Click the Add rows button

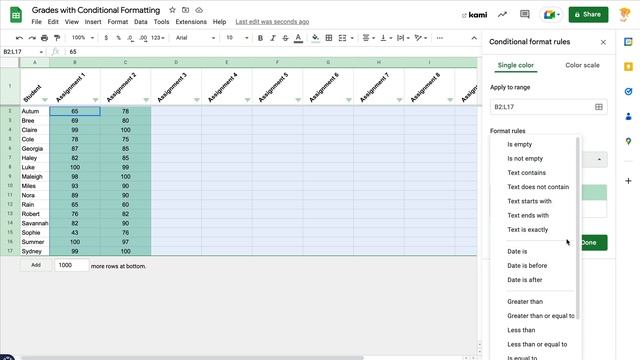36,265
